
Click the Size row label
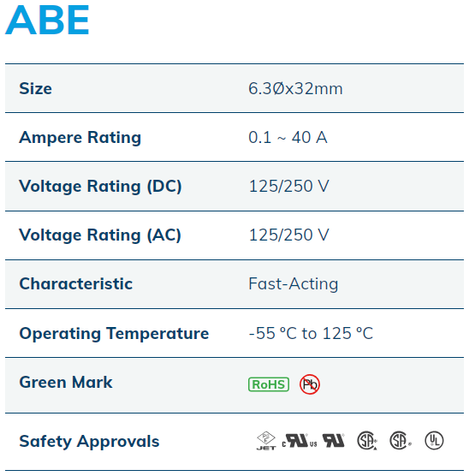[x=35, y=89]
